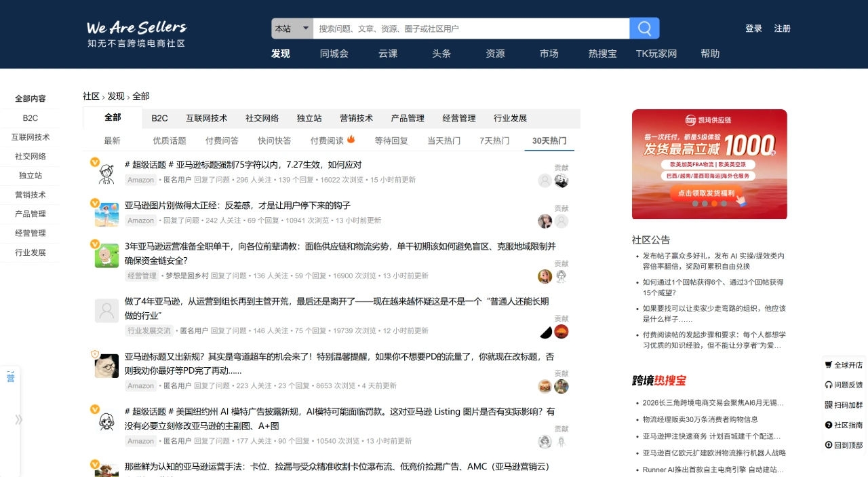Screen dimensions: 868x477
Task: Select the last carousel dot on the banner
Action: pos(724,204)
